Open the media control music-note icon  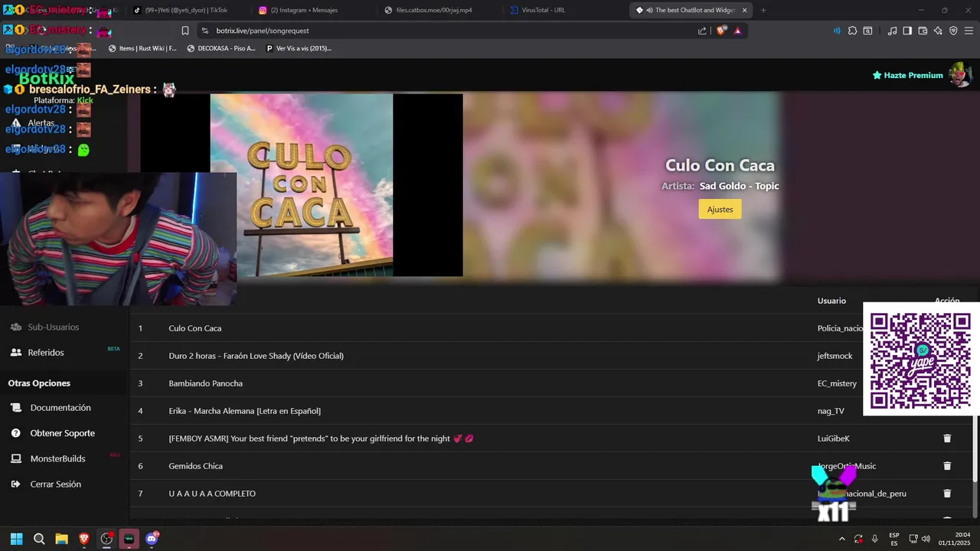click(892, 31)
